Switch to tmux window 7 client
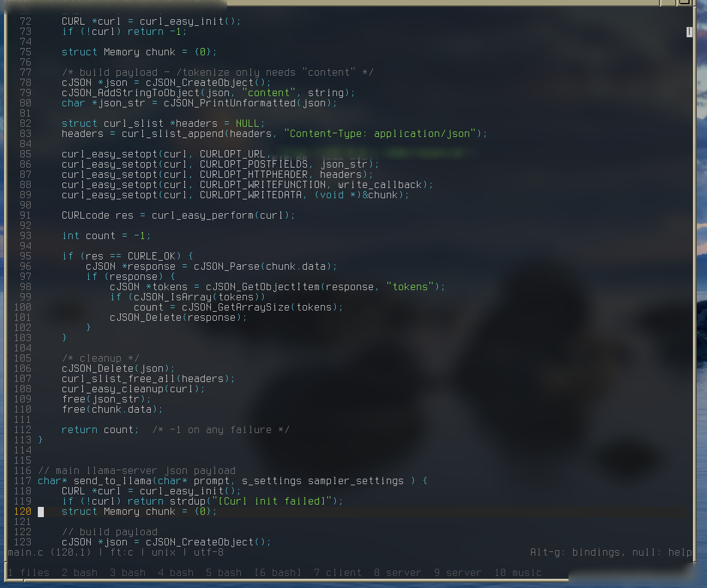Screen dimensions: 707x588 (338, 572)
